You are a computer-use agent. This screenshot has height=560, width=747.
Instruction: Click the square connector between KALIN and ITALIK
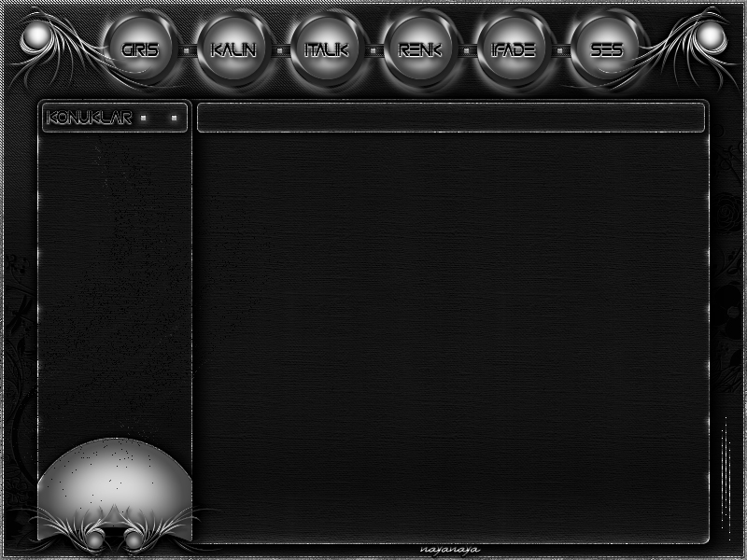click(280, 51)
